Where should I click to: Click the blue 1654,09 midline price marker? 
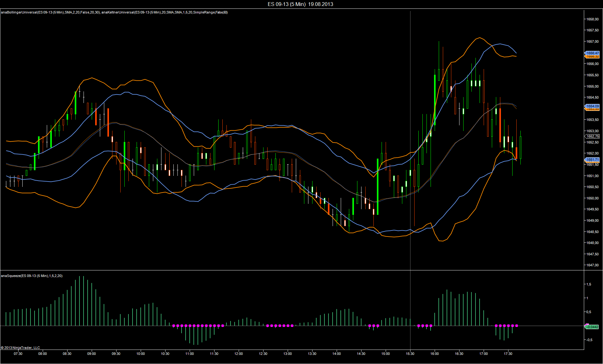tap(592, 106)
